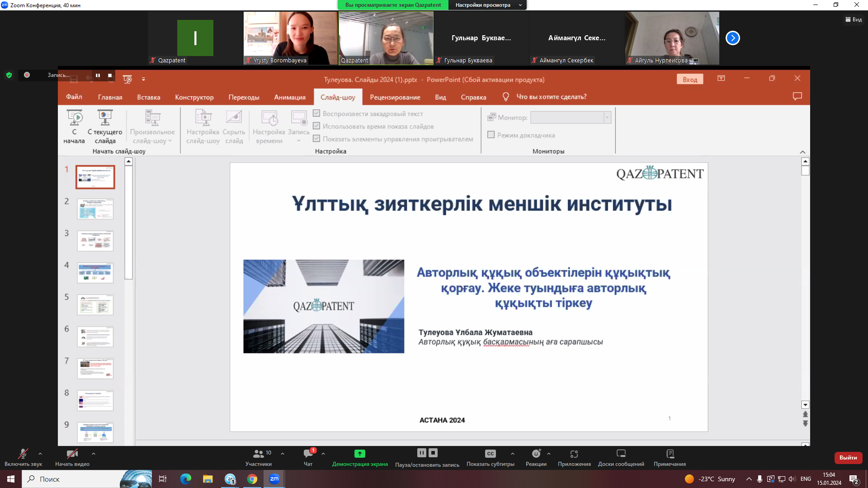The width and height of the screenshot is (868, 488).
Task: Expand Монитор combo box
Action: pyautogui.click(x=607, y=117)
